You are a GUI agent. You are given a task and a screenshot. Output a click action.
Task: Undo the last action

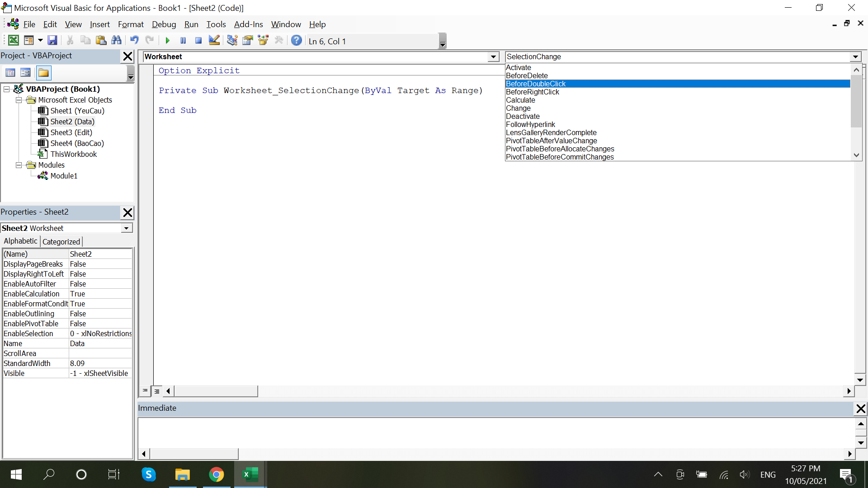click(134, 41)
